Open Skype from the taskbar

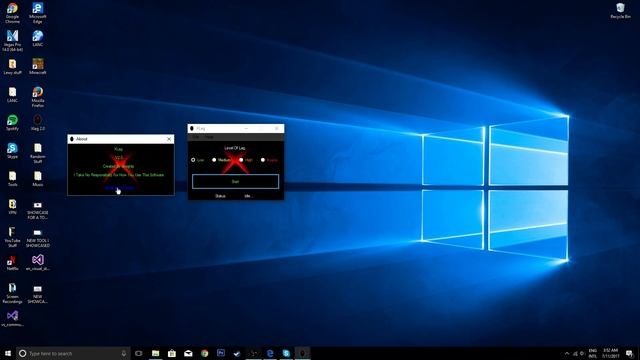[286, 353]
